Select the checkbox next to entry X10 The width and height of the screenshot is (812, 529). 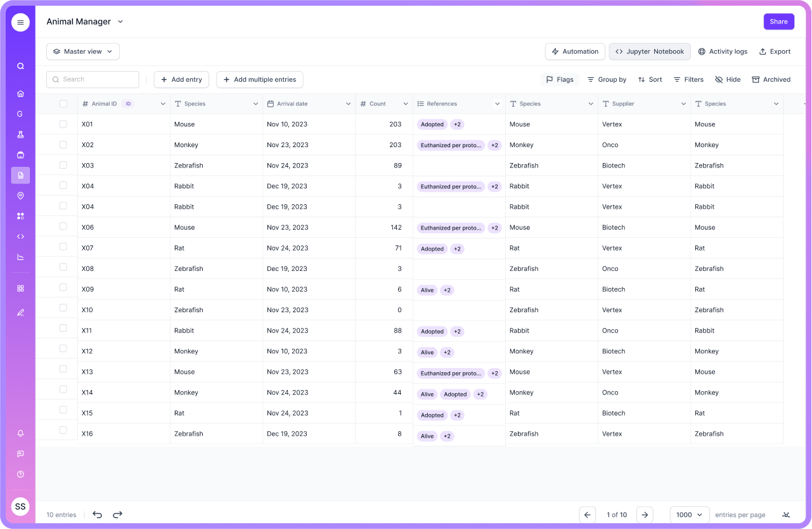(63, 310)
